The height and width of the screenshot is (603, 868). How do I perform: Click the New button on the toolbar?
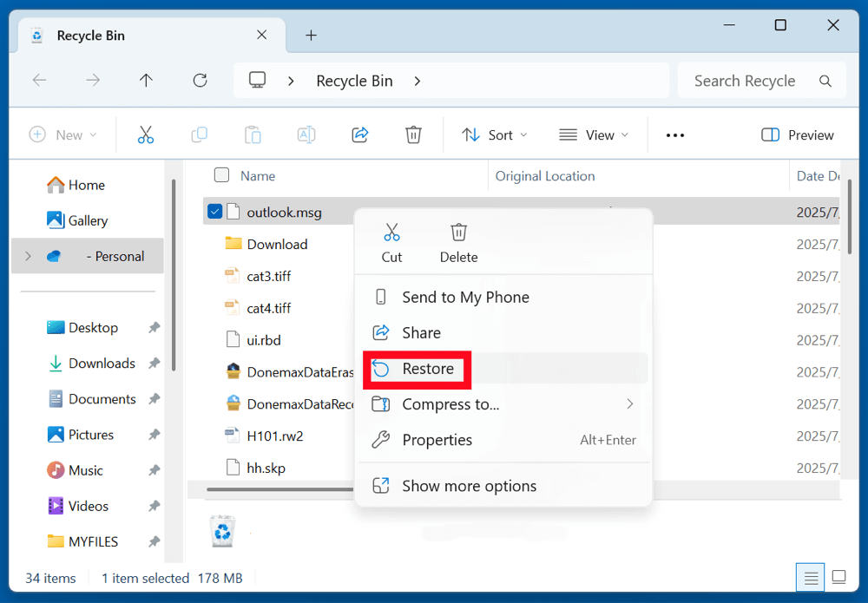click(x=62, y=134)
